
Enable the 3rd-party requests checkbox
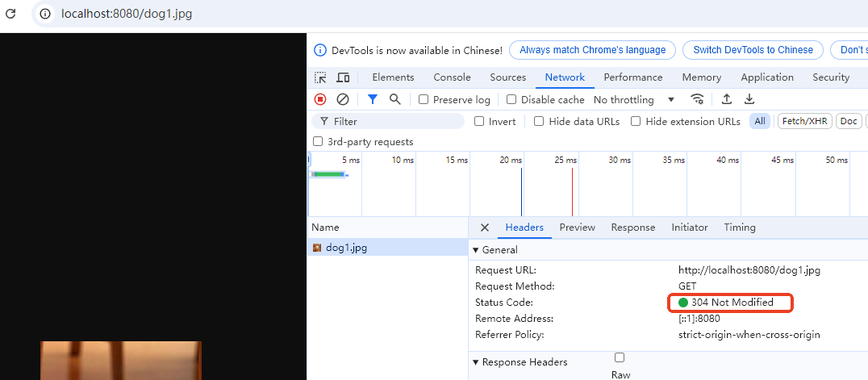(x=318, y=142)
